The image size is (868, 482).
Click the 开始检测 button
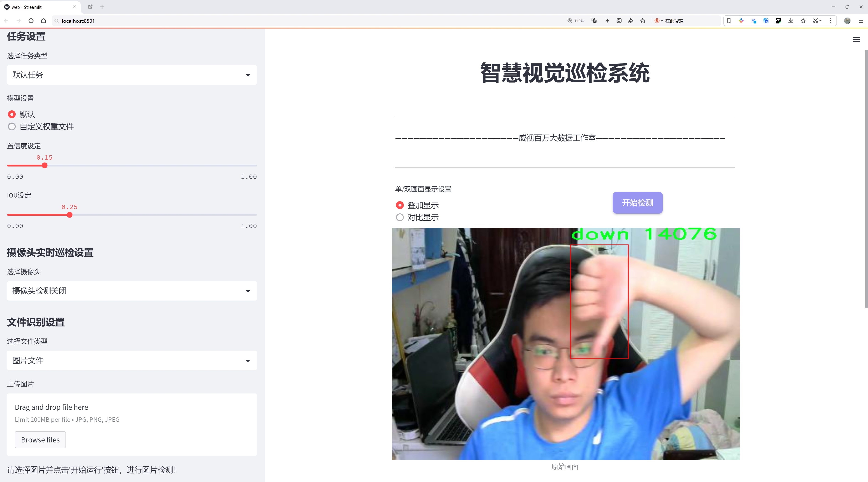pos(637,203)
